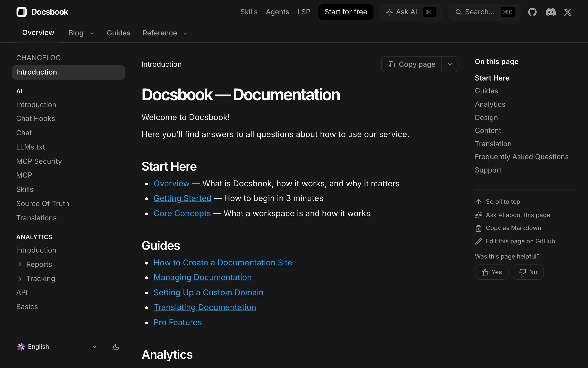Click Edit this page on GitHub
Screen dimensions: 588x368
pyautogui.click(x=520, y=241)
